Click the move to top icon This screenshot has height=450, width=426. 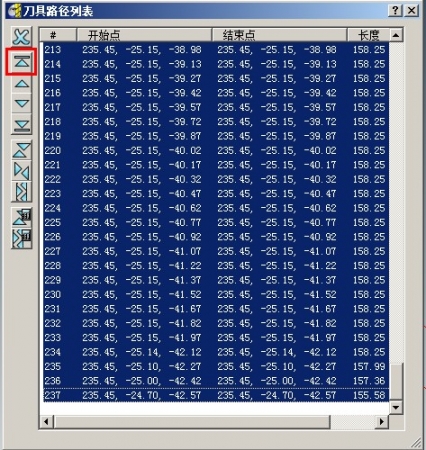22,62
